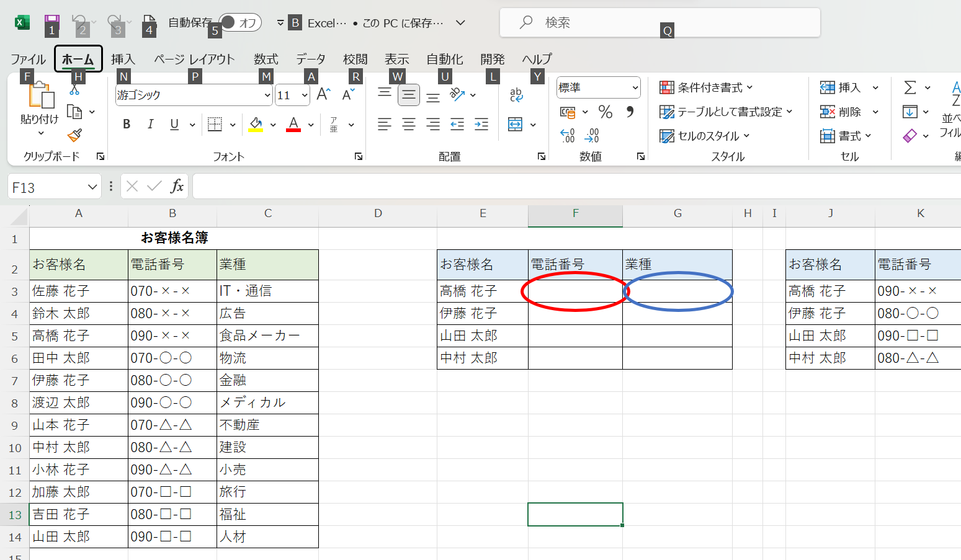Switch to the 校閲 tab
Viewport: 961px width, 560px height.
coord(355,59)
